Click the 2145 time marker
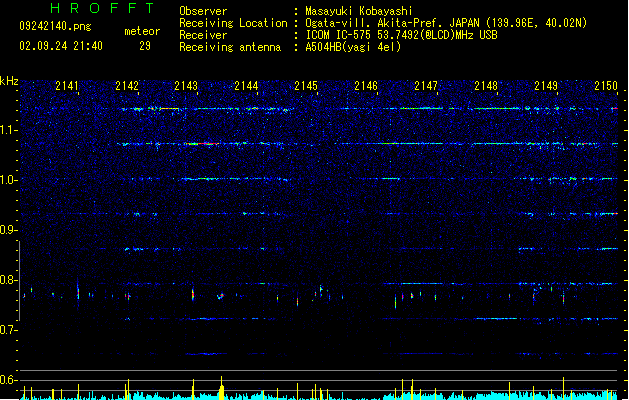 point(306,86)
